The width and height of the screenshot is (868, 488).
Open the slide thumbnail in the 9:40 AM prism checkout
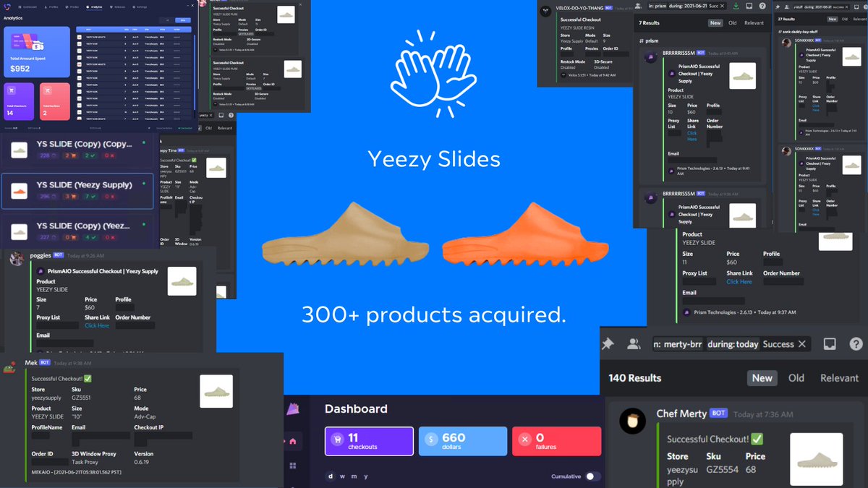(x=742, y=76)
